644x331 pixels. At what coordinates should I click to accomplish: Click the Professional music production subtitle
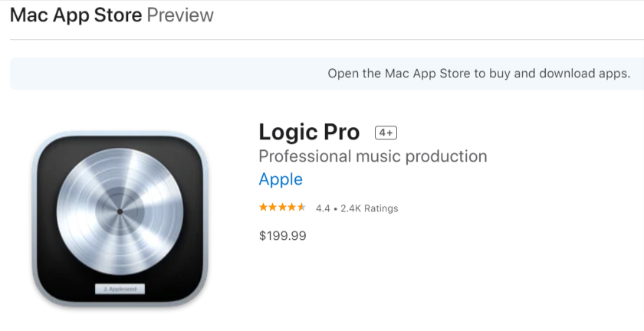click(x=373, y=156)
